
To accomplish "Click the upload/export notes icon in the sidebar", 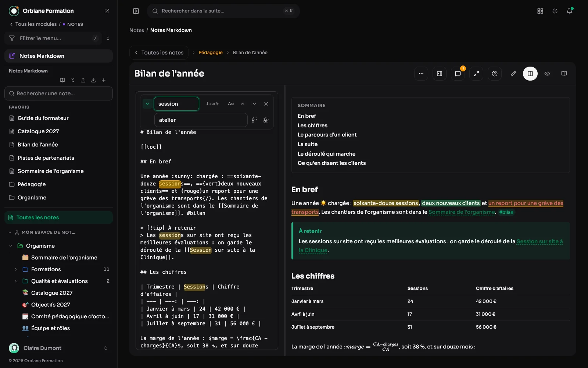I will pos(83,80).
